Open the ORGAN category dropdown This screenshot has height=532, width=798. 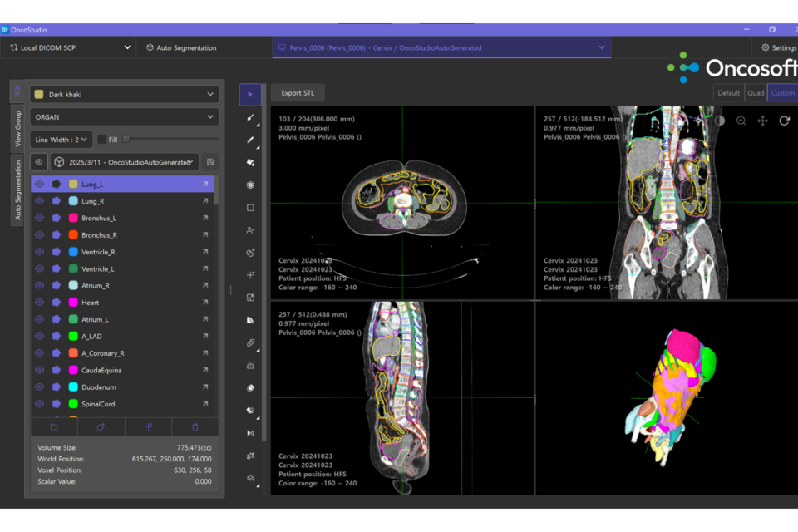pyautogui.click(x=123, y=117)
